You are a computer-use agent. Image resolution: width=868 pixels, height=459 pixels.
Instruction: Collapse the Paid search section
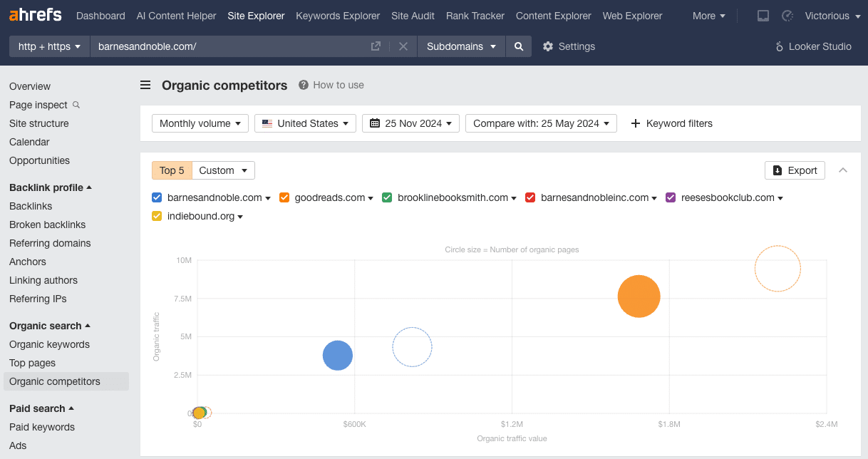click(41, 408)
